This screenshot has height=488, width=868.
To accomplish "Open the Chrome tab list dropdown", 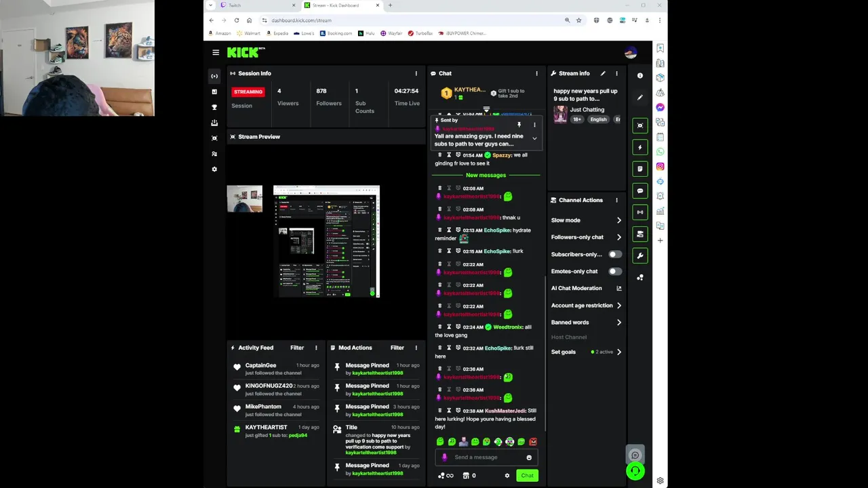I will [211, 5].
